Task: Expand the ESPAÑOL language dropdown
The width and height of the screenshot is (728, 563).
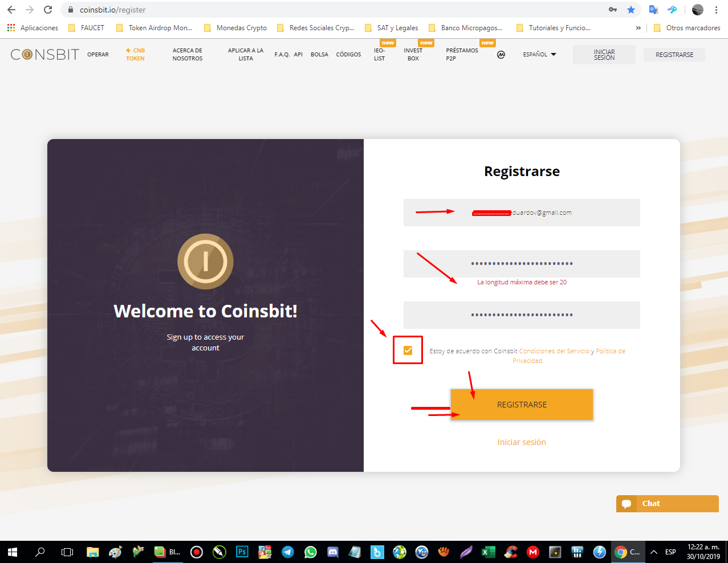Action: [539, 55]
